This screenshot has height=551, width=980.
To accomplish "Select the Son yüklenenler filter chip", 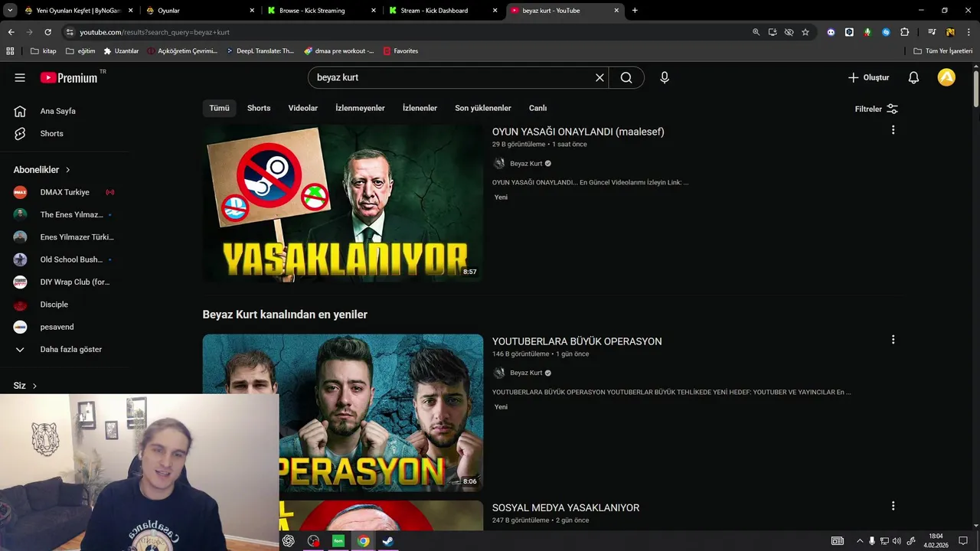I will click(483, 108).
